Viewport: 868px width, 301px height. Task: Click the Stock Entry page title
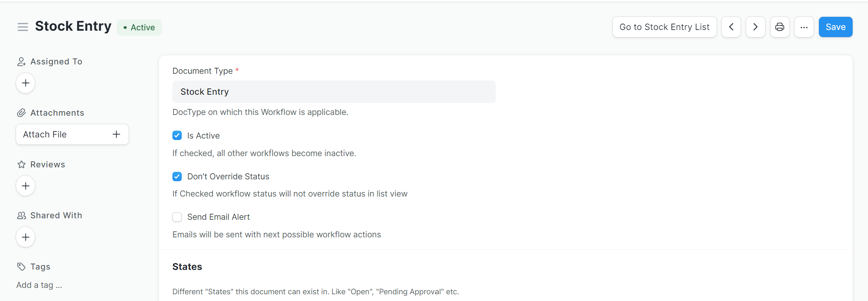pos(73,26)
